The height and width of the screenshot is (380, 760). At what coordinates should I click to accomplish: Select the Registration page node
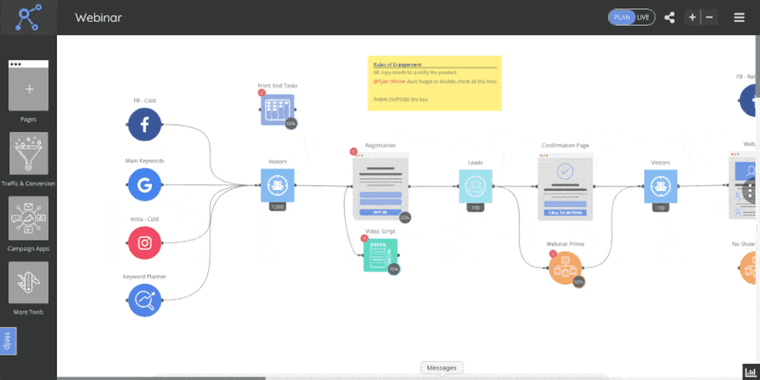pos(380,187)
